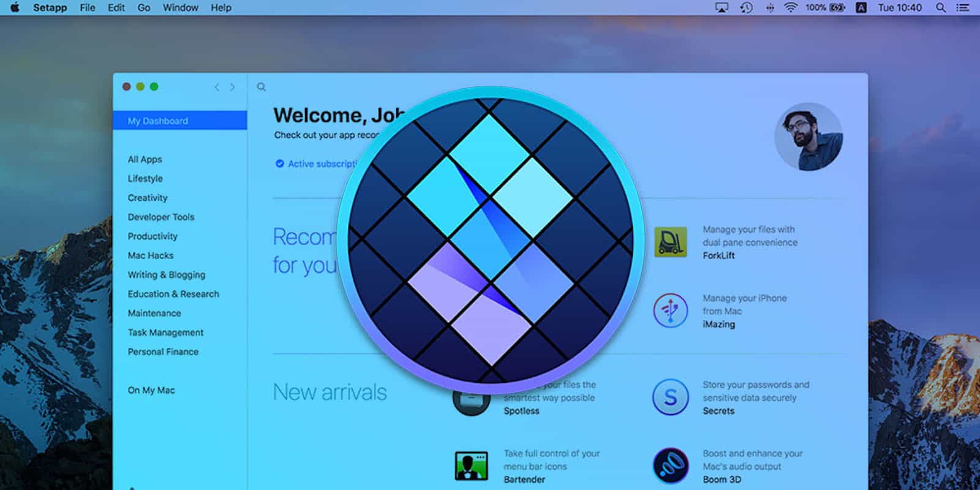Click the user profile picture
The height and width of the screenshot is (490, 980).
pos(809,137)
